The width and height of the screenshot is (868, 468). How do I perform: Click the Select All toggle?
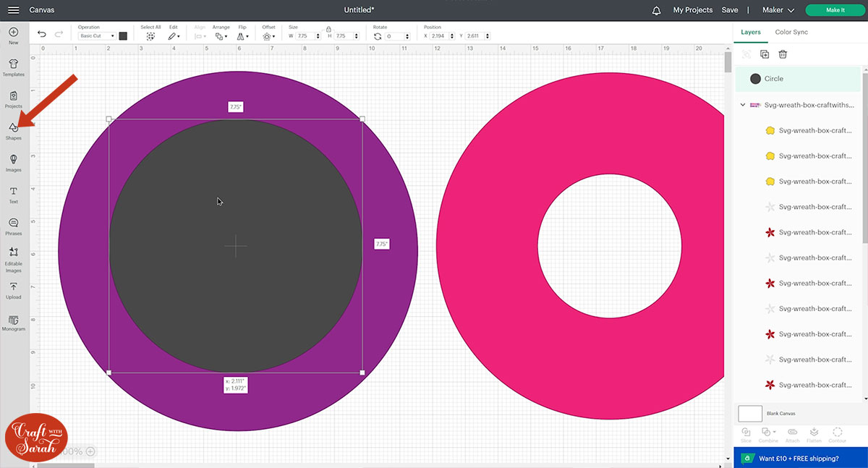[150, 35]
